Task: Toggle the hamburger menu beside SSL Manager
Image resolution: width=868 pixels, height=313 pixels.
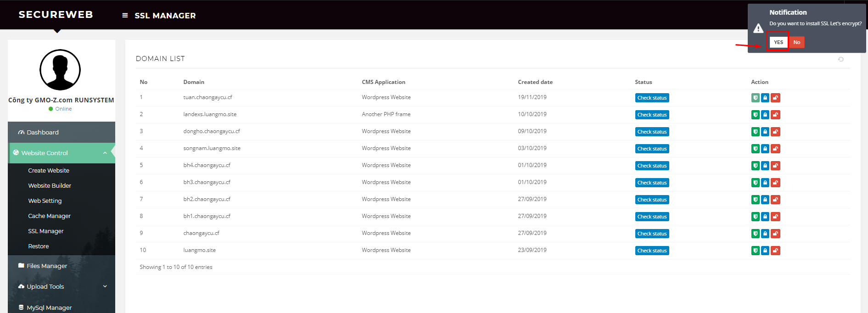Action: coord(125,15)
